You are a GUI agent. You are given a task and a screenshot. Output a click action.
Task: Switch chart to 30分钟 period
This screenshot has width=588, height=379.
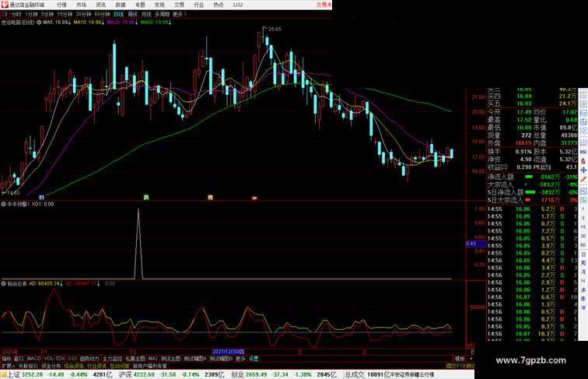pyautogui.click(x=83, y=14)
